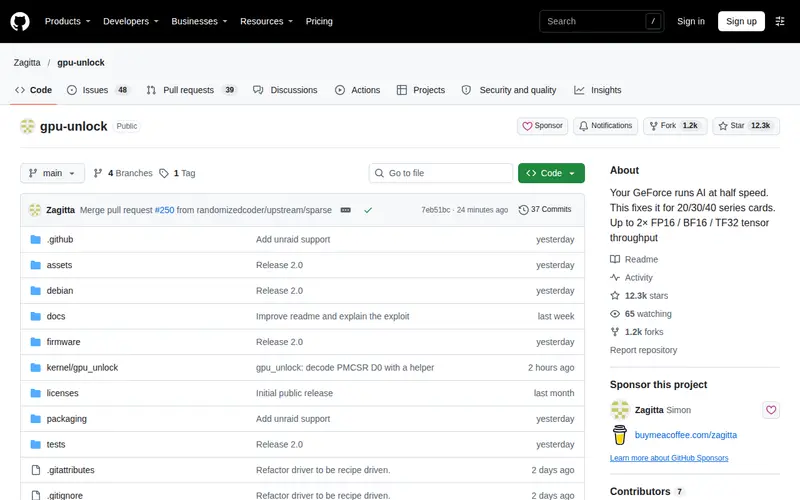The width and height of the screenshot is (800, 500).
Task: Click commit hash 7eb51bc
Action: pos(435,210)
